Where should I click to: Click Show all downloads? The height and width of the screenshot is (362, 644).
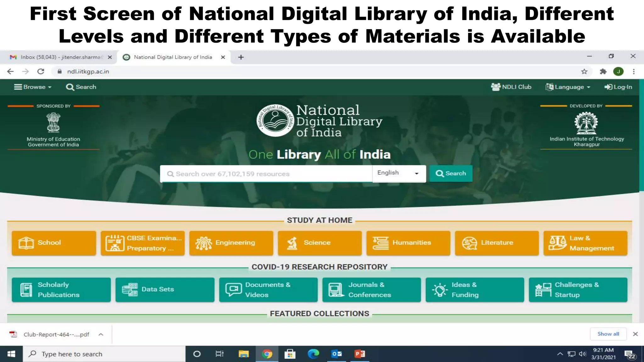pyautogui.click(x=608, y=334)
